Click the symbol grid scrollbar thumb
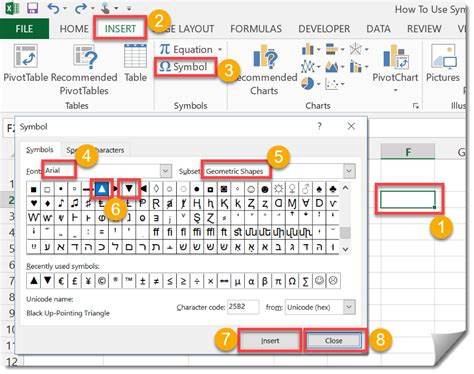Image resolution: width=474 pixels, height=374 pixels. pos(345,233)
